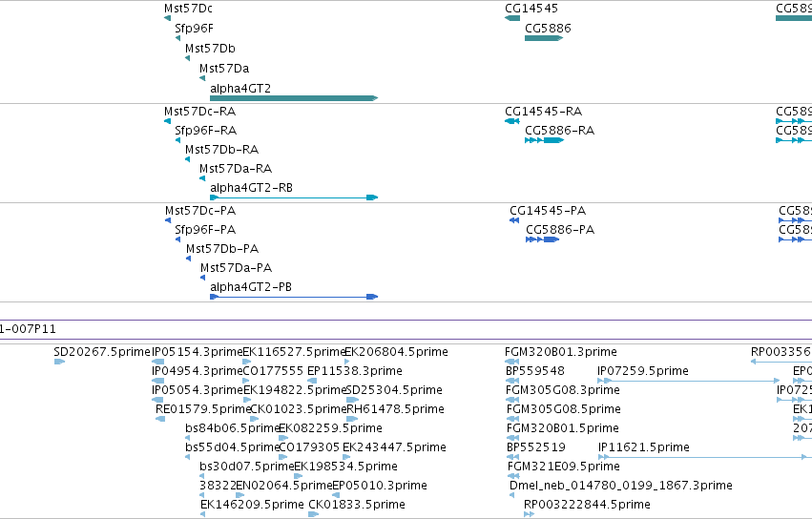Select the CO177555 EST label
Image resolution: width=812 pixels, height=519 pixels.
point(273,371)
